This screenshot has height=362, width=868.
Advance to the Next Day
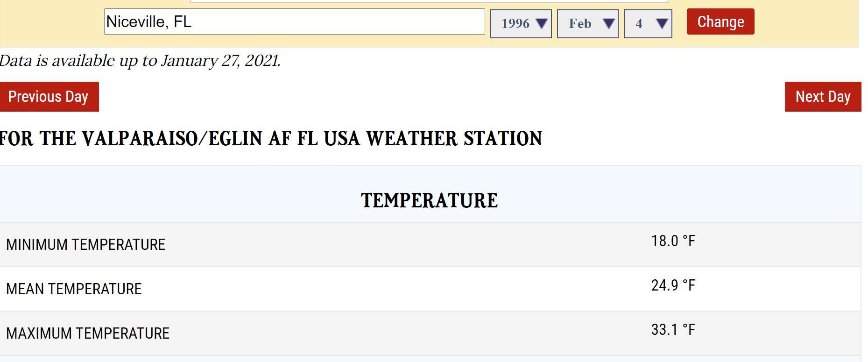[x=823, y=97]
